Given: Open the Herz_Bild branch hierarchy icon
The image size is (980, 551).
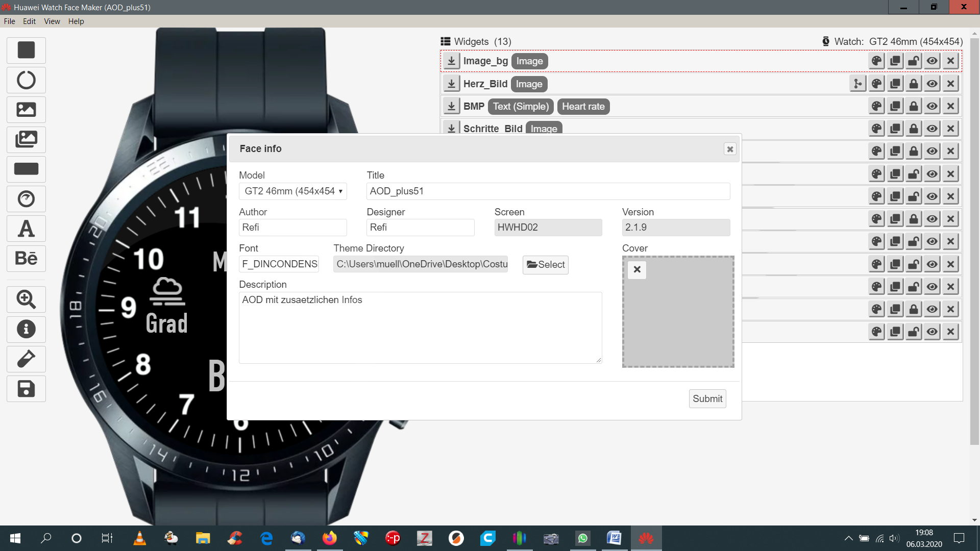Looking at the screenshot, I should [x=858, y=84].
